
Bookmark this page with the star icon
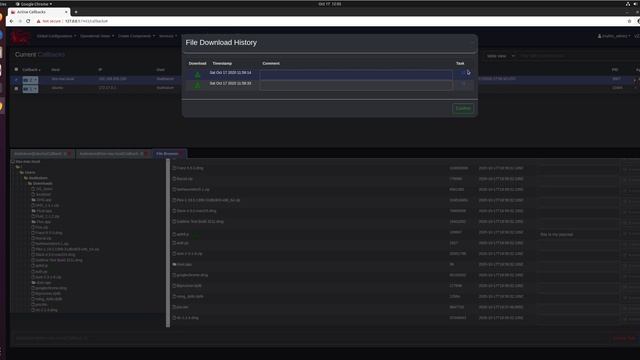pos(629,21)
